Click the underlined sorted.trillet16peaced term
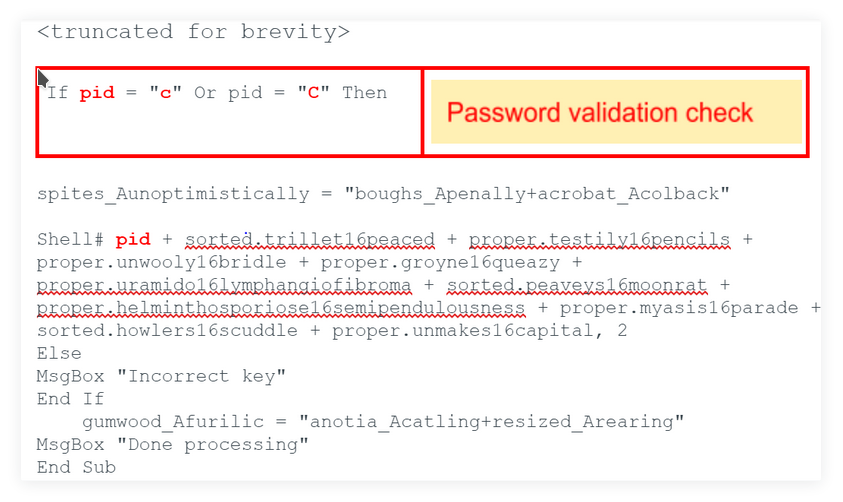This screenshot has height=502, width=843. [x=310, y=240]
